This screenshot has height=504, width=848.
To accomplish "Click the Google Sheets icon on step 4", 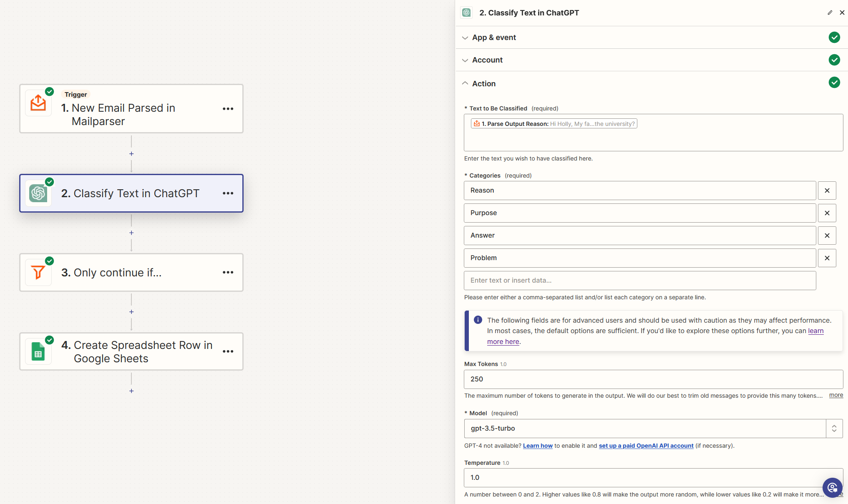I will pos(38,351).
